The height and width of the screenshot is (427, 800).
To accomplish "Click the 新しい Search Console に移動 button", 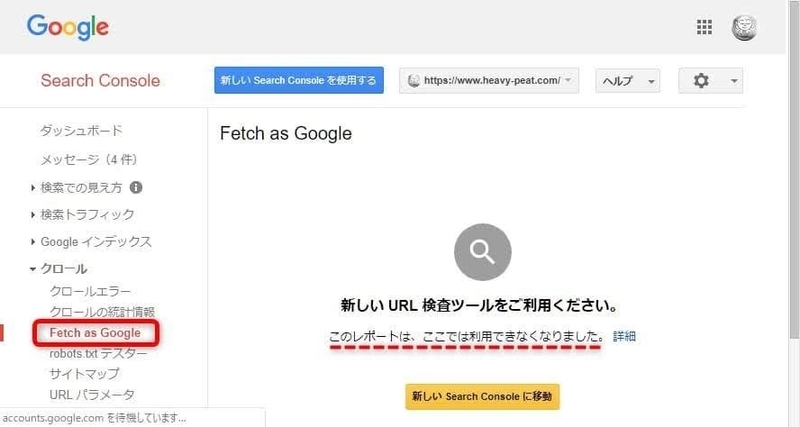I will (x=482, y=396).
